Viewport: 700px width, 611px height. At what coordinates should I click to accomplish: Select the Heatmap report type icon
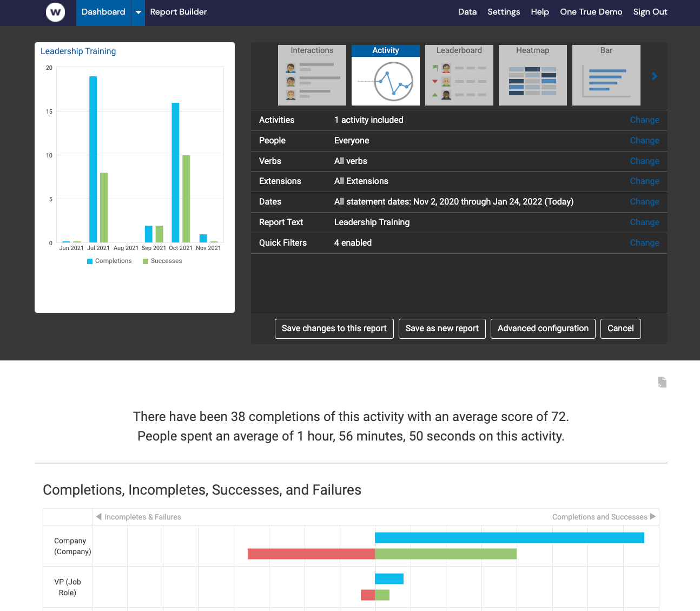[x=532, y=75]
